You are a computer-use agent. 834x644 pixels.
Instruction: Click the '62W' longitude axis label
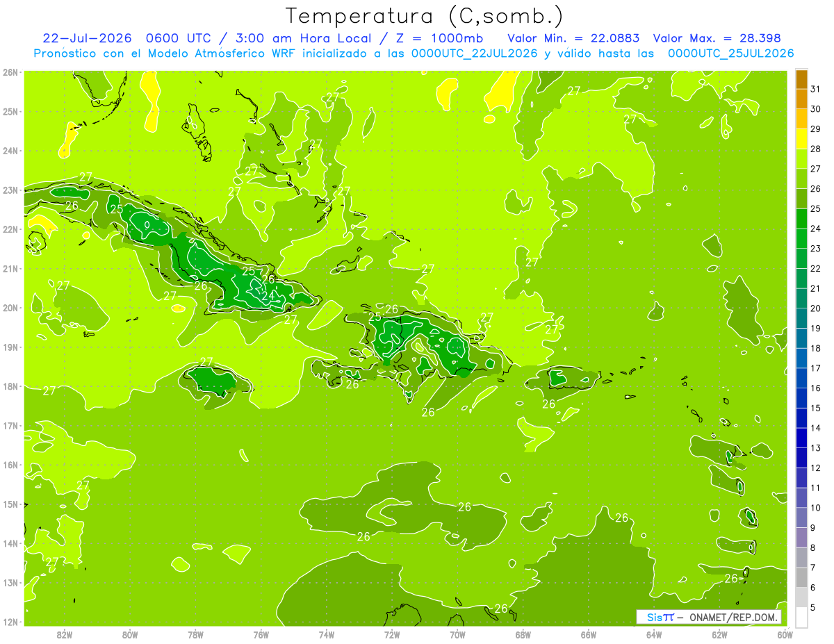click(719, 634)
